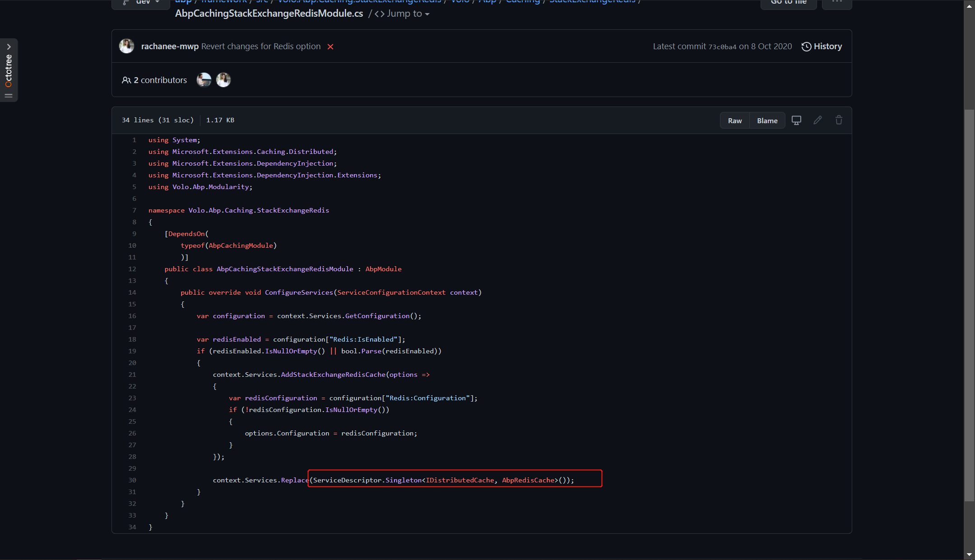Click ServiceConfigurationContext parameter type
Viewport: 975px width, 560px height.
coord(391,292)
